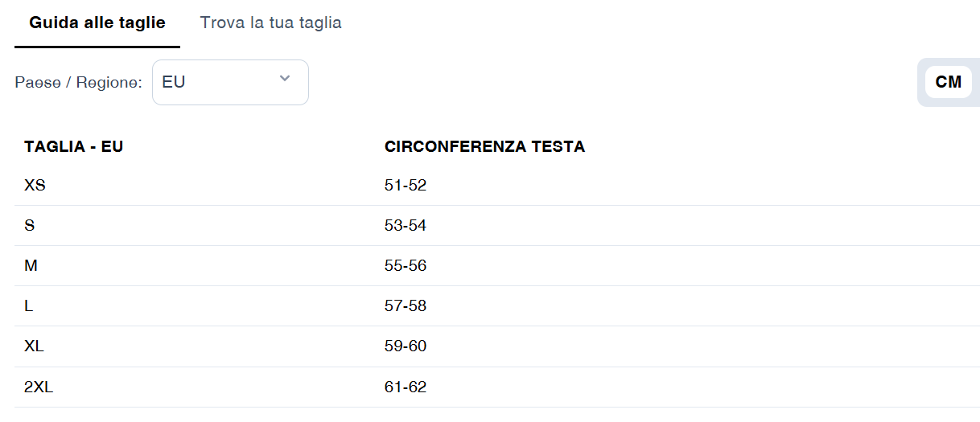Select the 53-54 circumference value
This screenshot has height=422, width=980.
406,225
